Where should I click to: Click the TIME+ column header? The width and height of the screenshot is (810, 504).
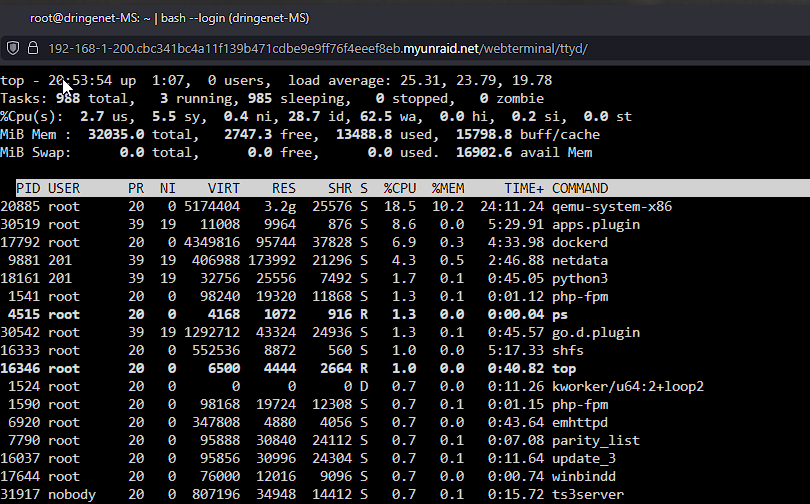coord(524,188)
